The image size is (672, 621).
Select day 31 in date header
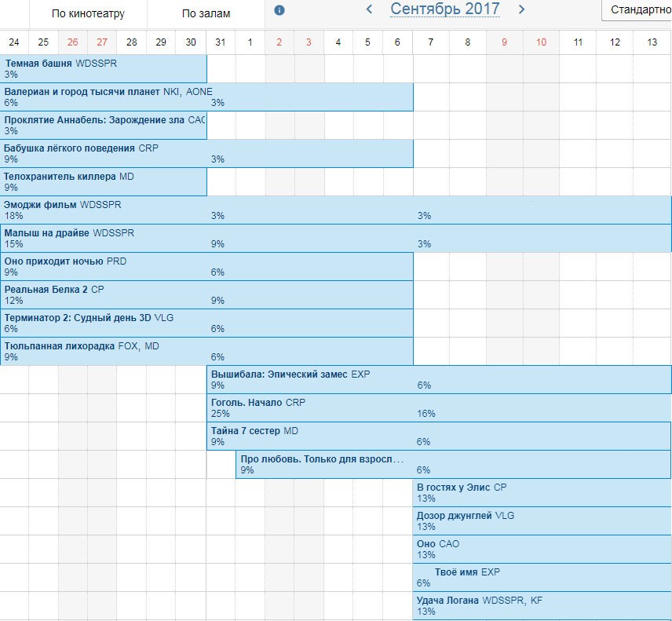pos(221,42)
